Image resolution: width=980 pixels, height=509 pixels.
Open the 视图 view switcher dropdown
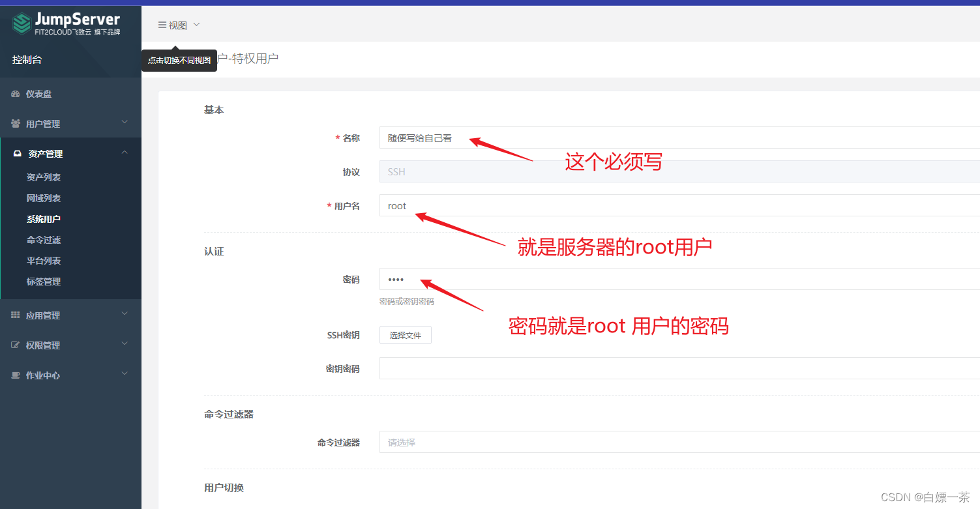179,25
